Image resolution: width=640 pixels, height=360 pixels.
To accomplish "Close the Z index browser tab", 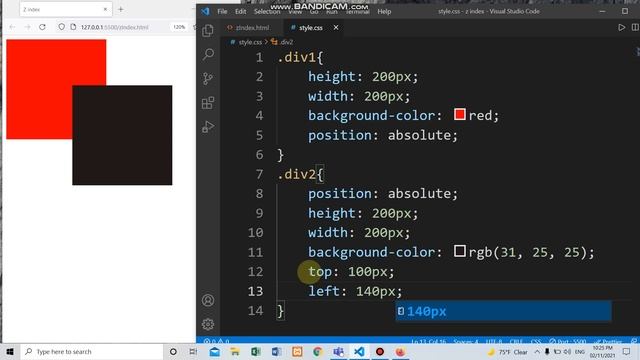I will click(x=105, y=9).
